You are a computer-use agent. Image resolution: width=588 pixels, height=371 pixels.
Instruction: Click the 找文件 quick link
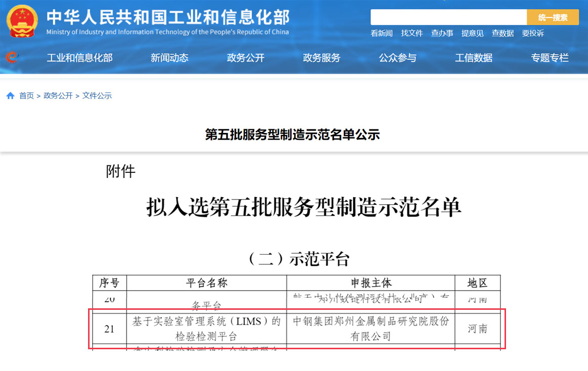pos(411,33)
